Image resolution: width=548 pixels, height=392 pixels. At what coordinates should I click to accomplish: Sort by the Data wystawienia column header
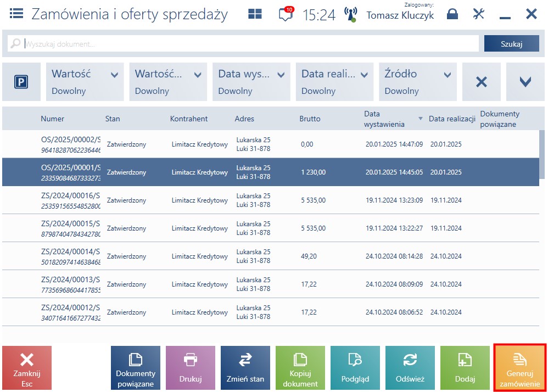coord(384,119)
